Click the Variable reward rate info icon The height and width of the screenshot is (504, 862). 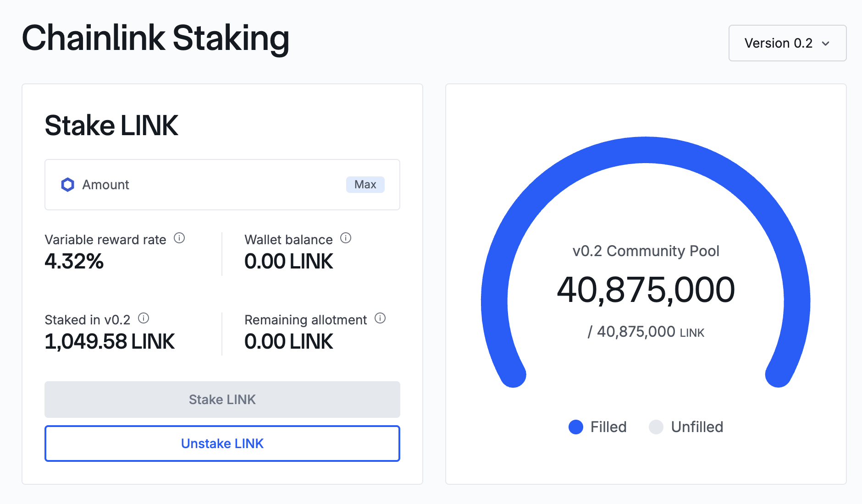coord(179,238)
